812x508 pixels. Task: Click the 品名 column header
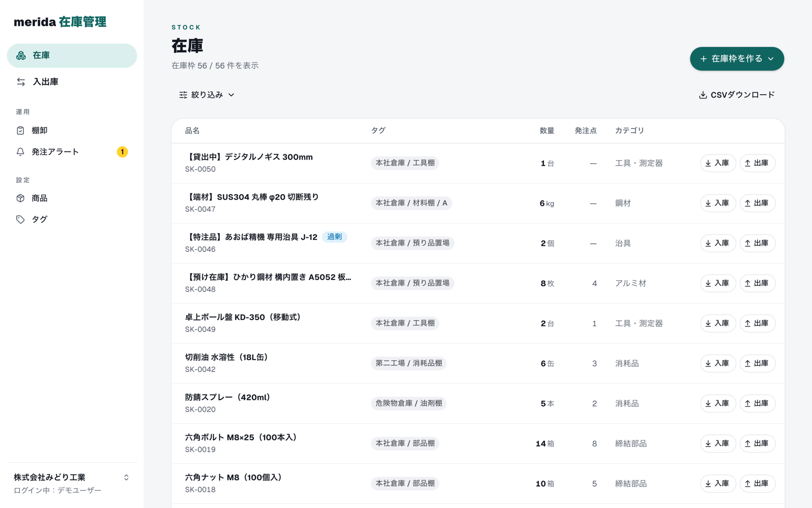(192, 131)
